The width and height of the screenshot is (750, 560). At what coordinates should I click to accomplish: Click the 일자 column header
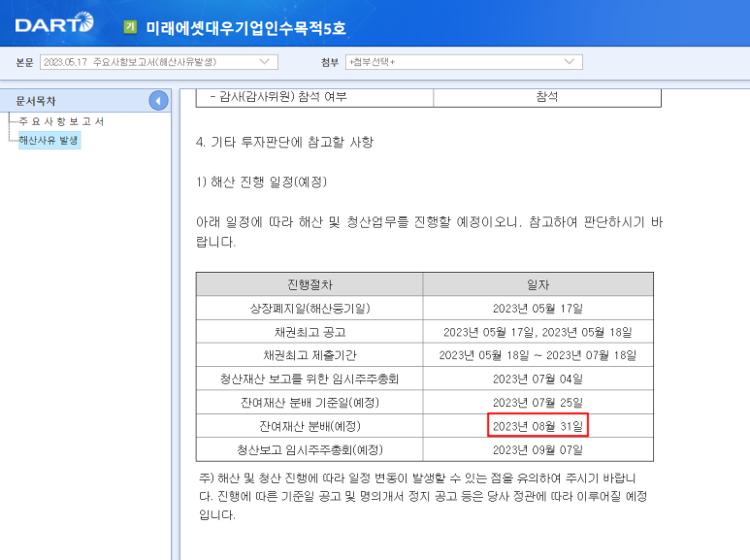[x=538, y=284]
